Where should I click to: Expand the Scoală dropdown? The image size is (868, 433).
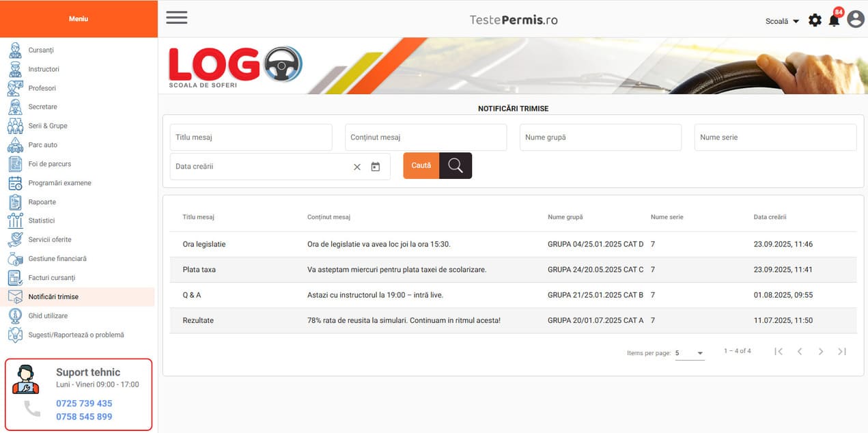coord(782,21)
